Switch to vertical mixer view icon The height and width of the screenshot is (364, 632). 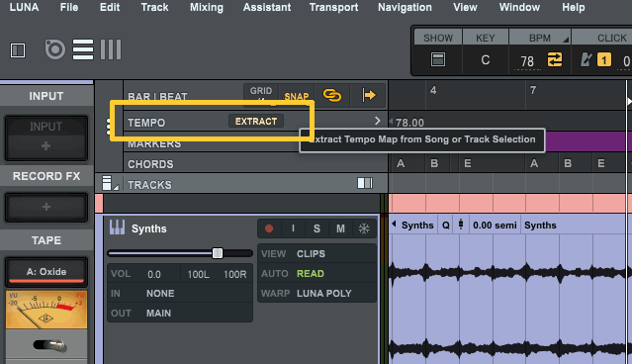click(111, 49)
